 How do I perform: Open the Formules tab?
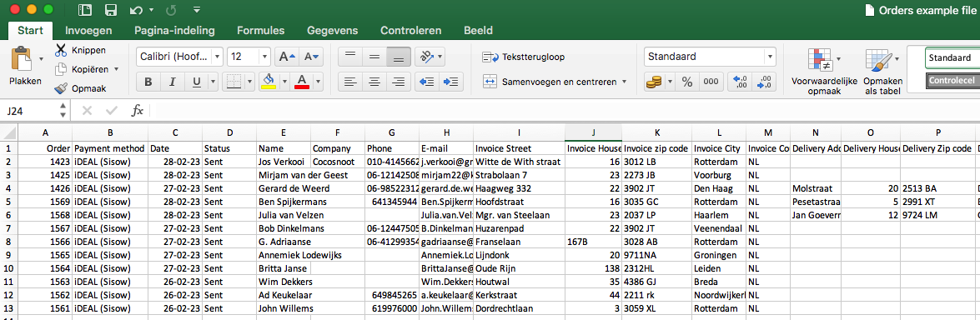(x=260, y=30)
